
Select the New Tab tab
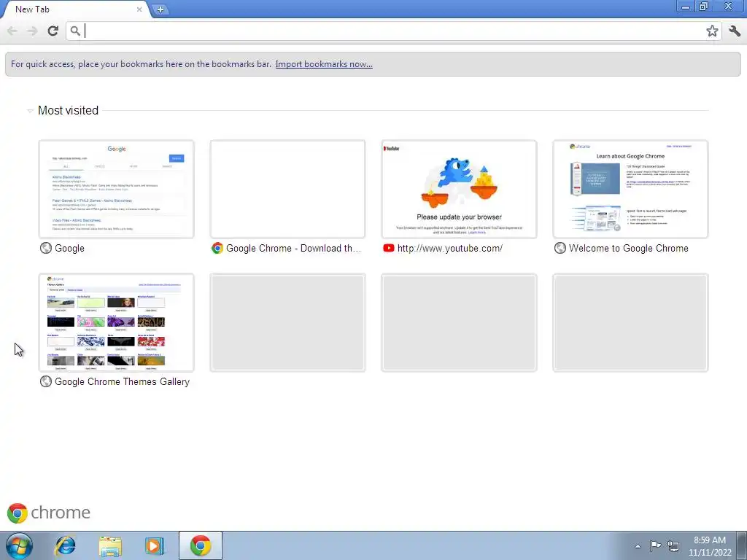(76, 9)
